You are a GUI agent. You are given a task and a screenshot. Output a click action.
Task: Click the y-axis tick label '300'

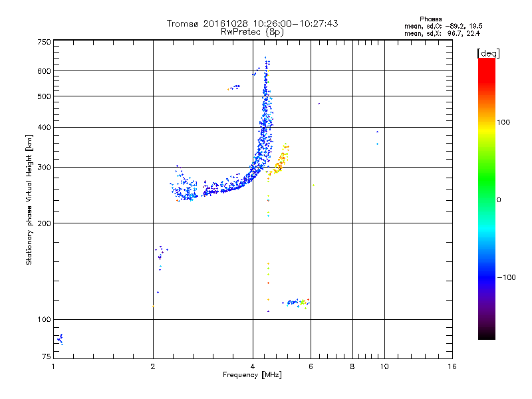pyautogui.click(x=44, y=168)
